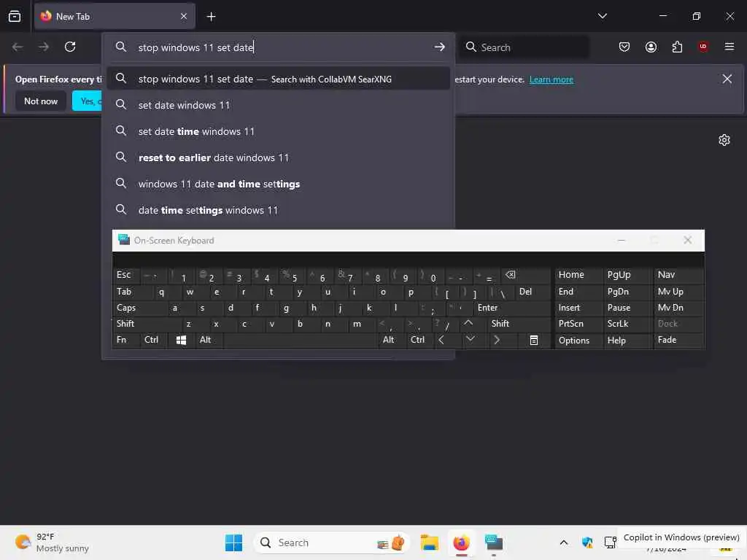This screenshot has width=747, height=560.
Task: Reload the current page
Action: (x=70, y=47)
